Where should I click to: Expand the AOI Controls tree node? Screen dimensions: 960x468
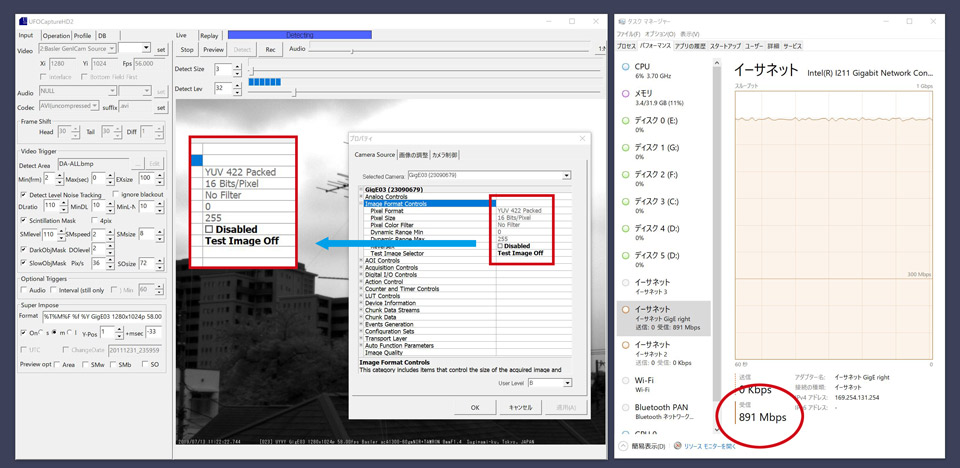click(x=361, y=260)
